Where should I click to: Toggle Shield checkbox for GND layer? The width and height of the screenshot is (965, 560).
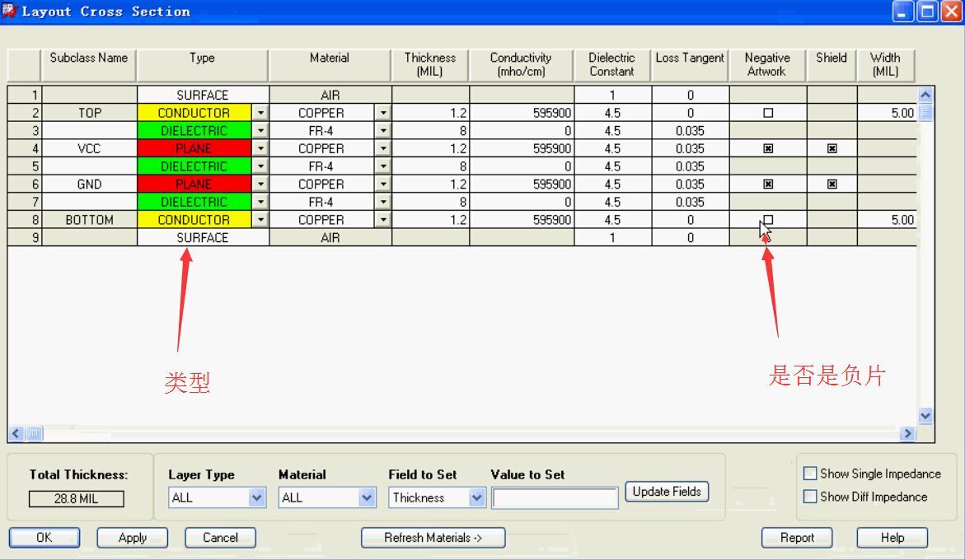[x=832, y=184]
